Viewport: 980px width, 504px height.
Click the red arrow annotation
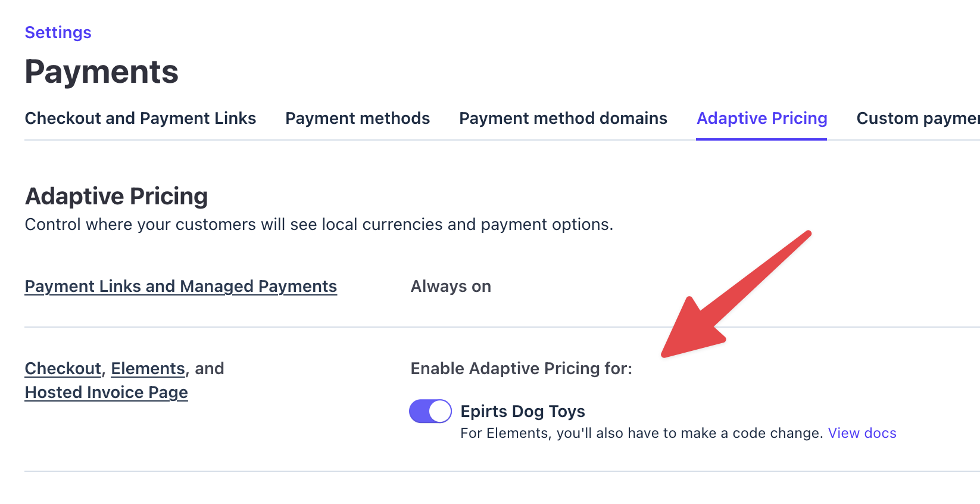736,294
